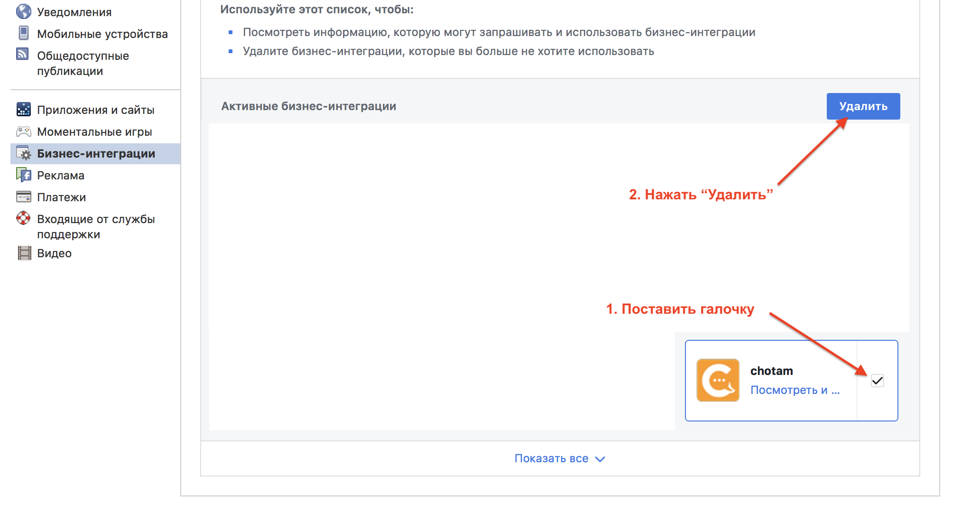Open the Бизнес-интеграции sidebar item
980x505 pixels.
click(x=95, y=154)
